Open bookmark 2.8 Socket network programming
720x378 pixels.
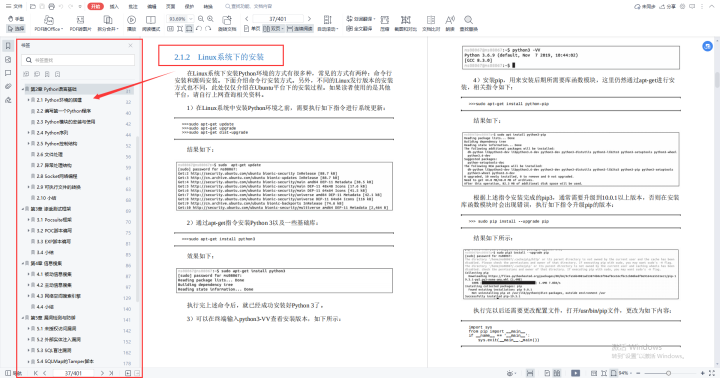tap(57, 176)
